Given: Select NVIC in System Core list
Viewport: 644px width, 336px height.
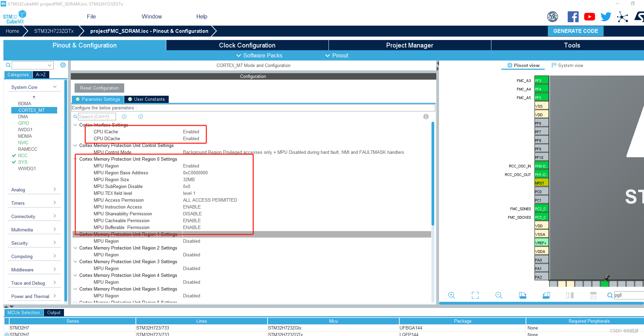Looking at the screenshot, I should pyautogui.click(x=23, y=143).
